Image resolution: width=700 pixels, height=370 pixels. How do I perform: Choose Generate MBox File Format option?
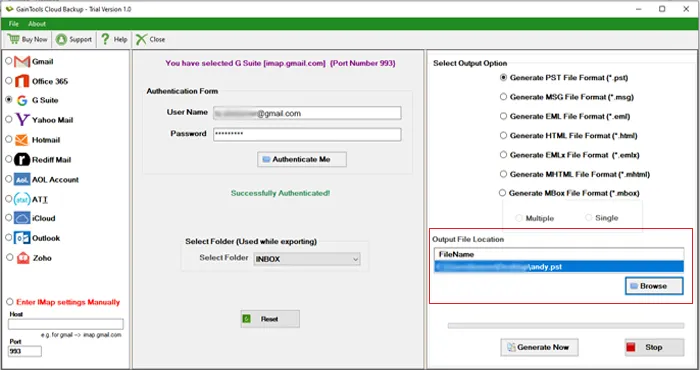(502, 193)
